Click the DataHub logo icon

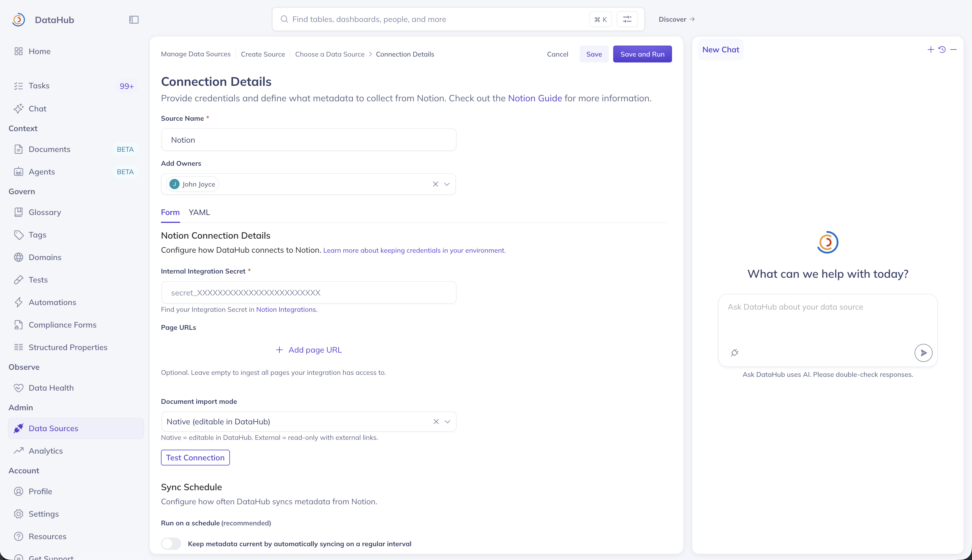pyautogui.click(x=19, y=20)
